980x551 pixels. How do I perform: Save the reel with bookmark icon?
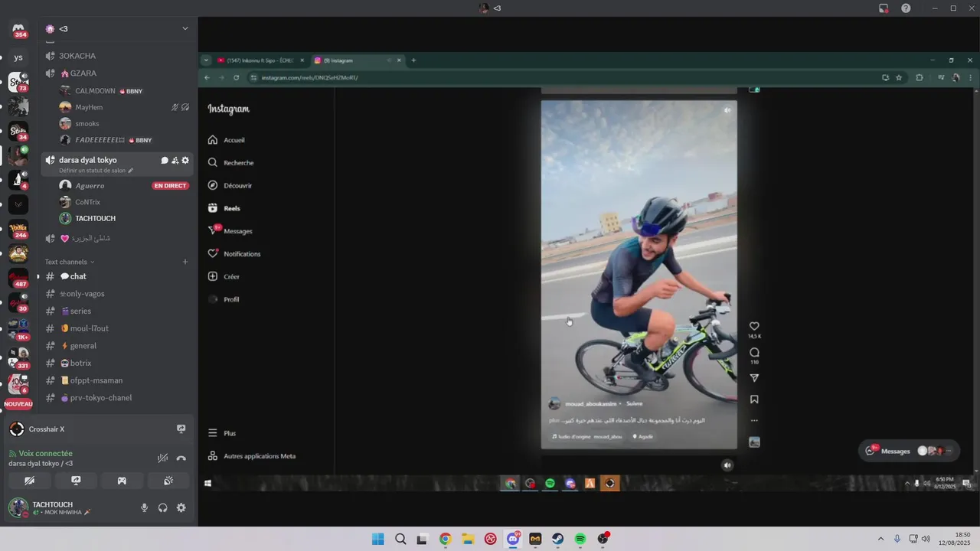(x=754, y=399)
